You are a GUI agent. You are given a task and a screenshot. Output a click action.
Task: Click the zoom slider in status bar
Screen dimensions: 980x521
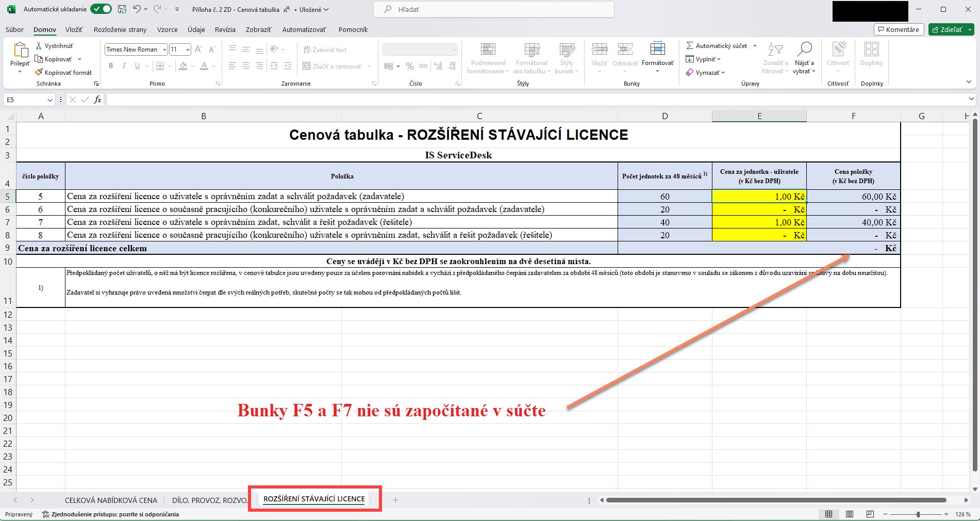click(x=918, y=514)
